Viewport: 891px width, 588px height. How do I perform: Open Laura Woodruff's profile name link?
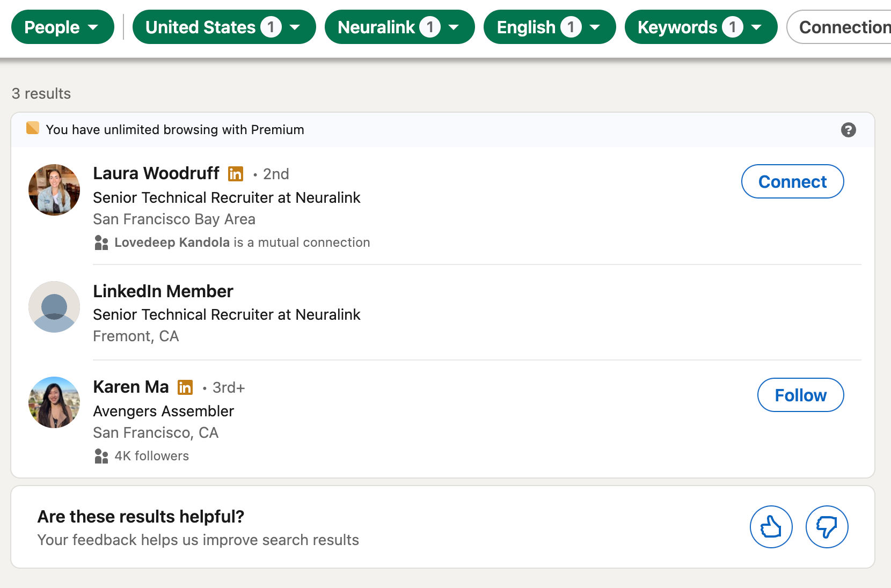click(x=156, y=173)
